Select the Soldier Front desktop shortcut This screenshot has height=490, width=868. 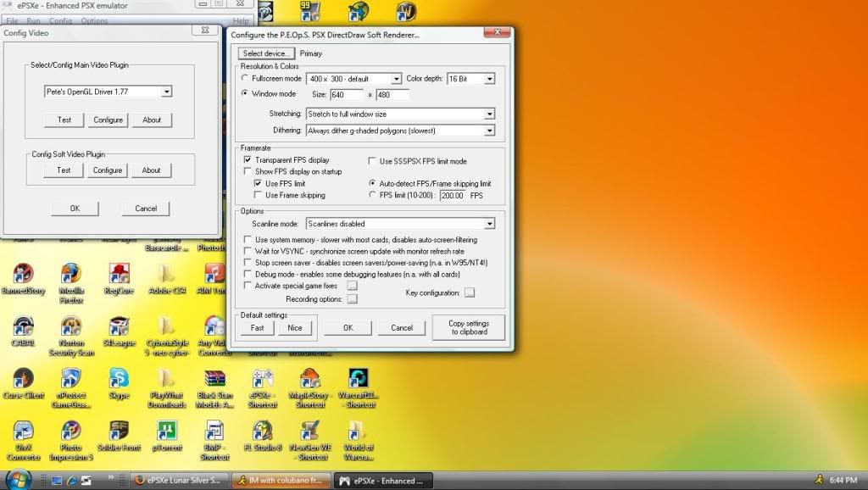(119, 435)
